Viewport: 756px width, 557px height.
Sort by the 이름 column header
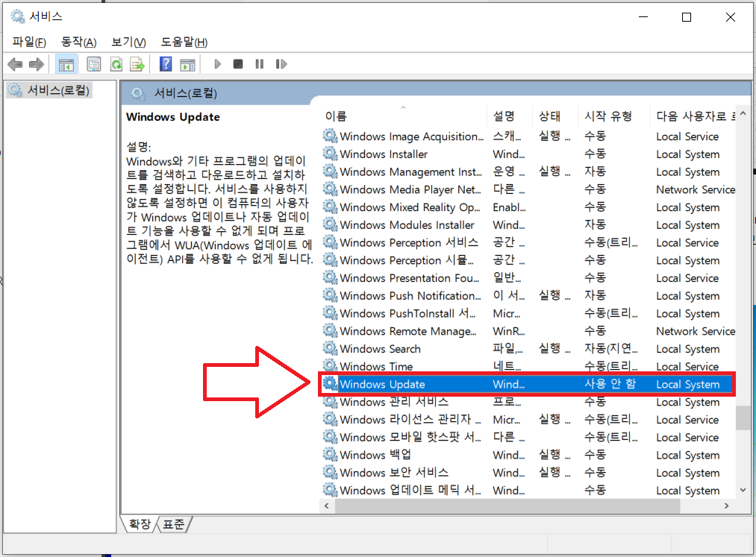(x=403, y=116)
